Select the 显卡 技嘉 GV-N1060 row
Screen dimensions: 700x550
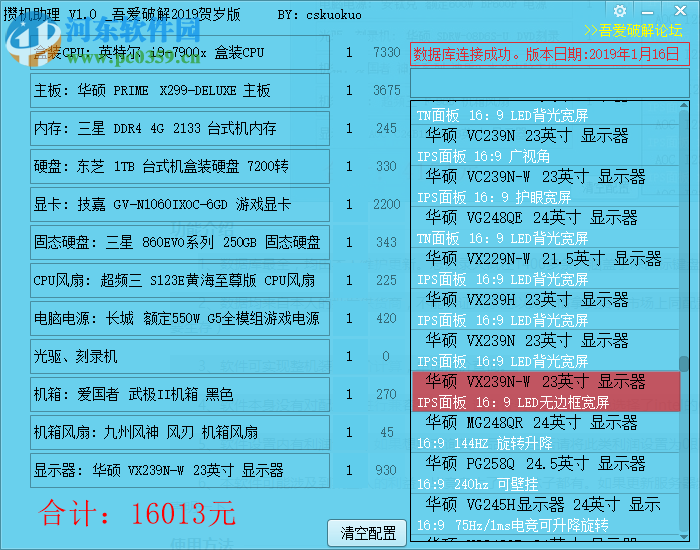180,204
